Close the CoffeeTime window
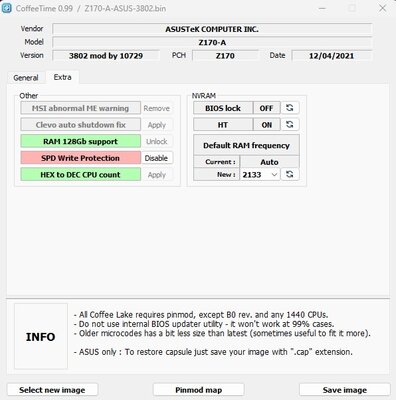Viewport: 396px width, 400px height. point(383,8)
